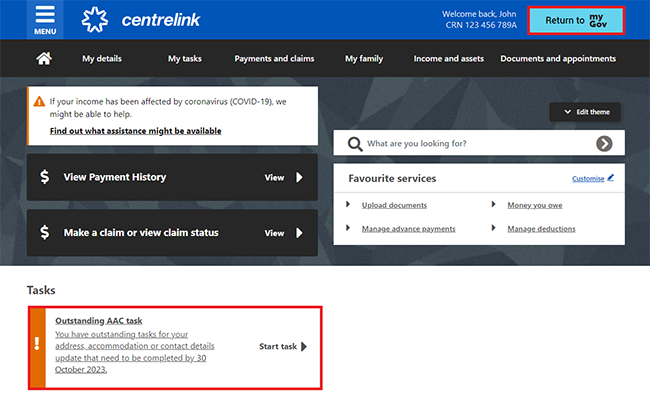Viewport: 650px width, 419px height.
Task: Open Make a claim or view claim status
Action: pos(172,233)
